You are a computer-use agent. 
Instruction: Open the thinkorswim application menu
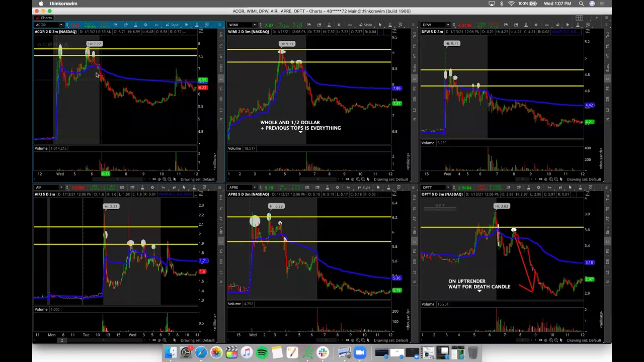click(63, 4)
